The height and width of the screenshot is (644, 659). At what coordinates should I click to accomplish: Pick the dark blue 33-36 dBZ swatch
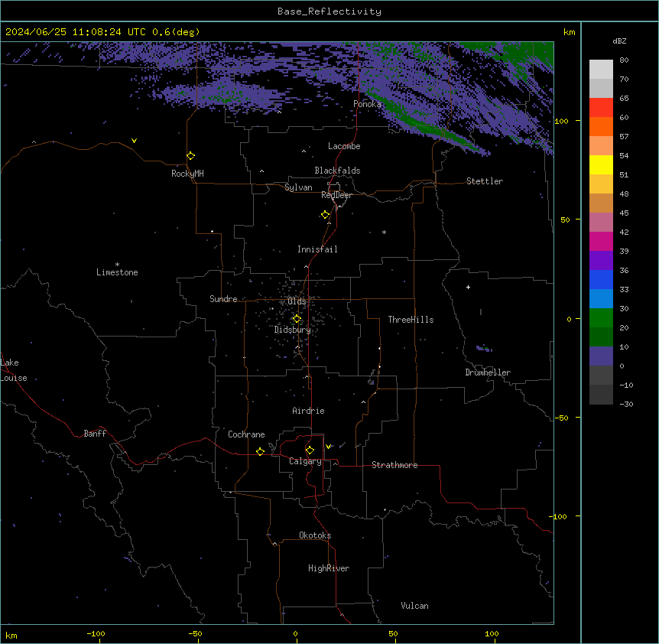tap(601, 279)
